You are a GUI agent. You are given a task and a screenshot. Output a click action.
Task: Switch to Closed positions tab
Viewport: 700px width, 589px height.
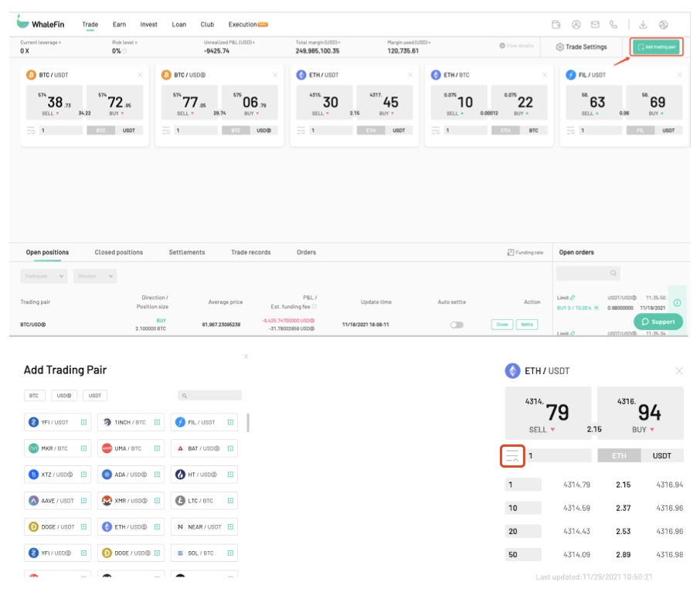119,252
